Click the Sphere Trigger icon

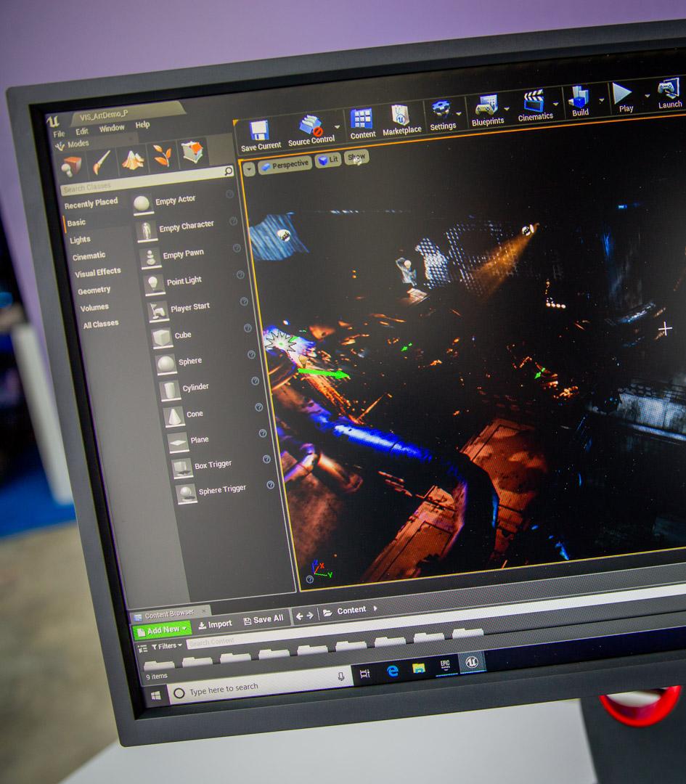click(x=186, y=494)
